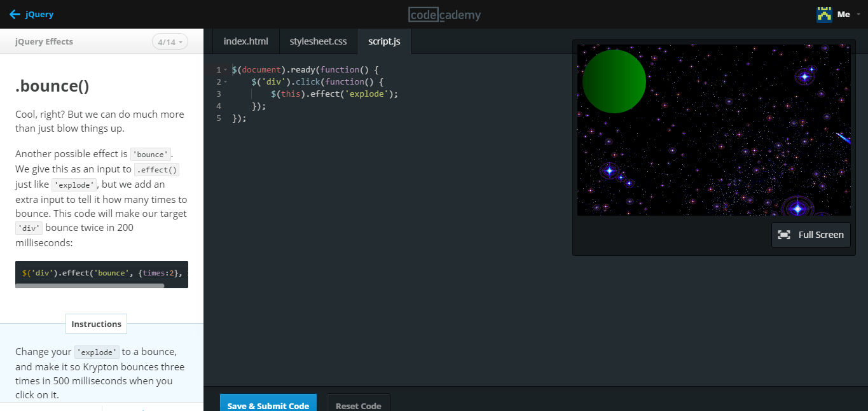The image size is (868, 411).
Task: Click the jQuery Effects section title
Action: 45,42
